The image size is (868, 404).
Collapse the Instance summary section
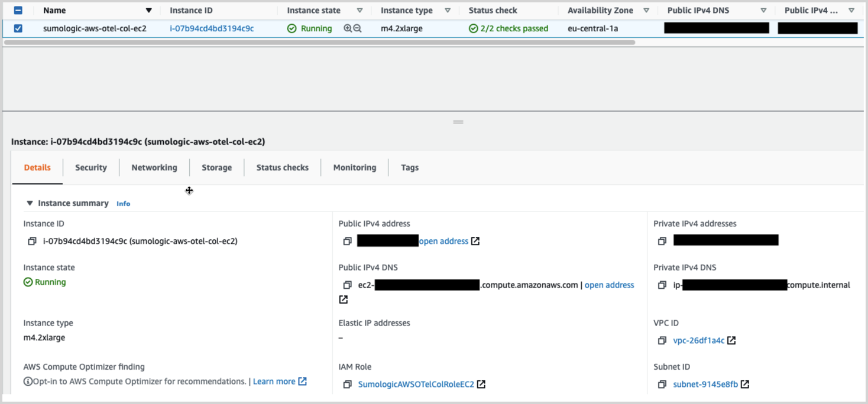click(x=30, y=203)
